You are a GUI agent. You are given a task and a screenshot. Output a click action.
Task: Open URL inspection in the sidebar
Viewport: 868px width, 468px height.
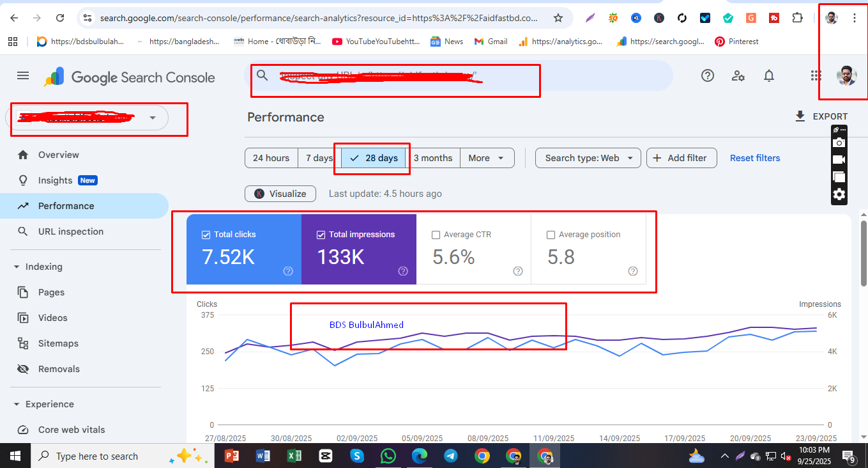pyautogui.click(x=70, y=231)
